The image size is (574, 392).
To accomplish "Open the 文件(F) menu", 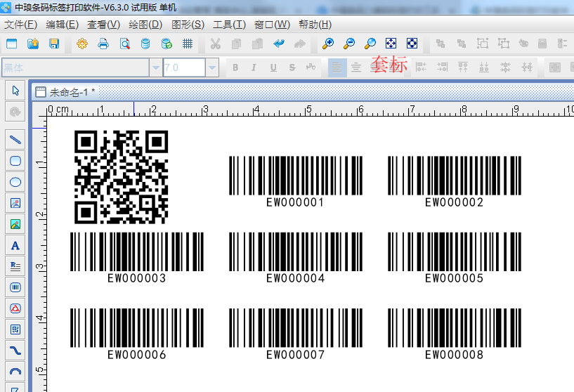I will pyautogui.click(x=20, y=25).
